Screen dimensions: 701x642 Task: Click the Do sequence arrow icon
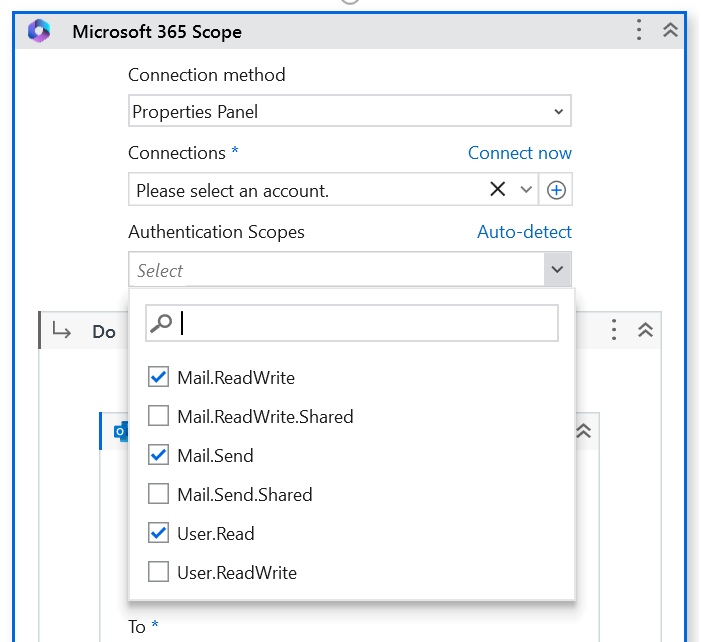tap(61, 330)
